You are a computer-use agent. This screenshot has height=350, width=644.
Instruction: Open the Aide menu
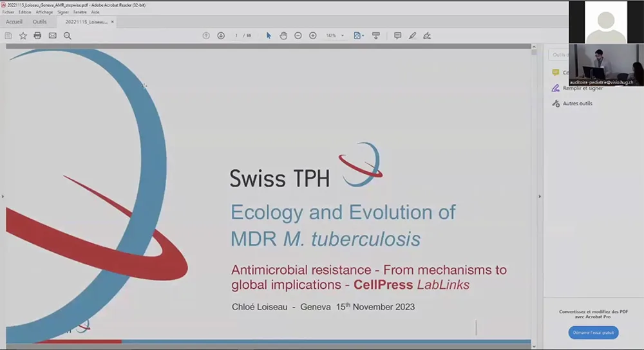click(x=95, y=12)
